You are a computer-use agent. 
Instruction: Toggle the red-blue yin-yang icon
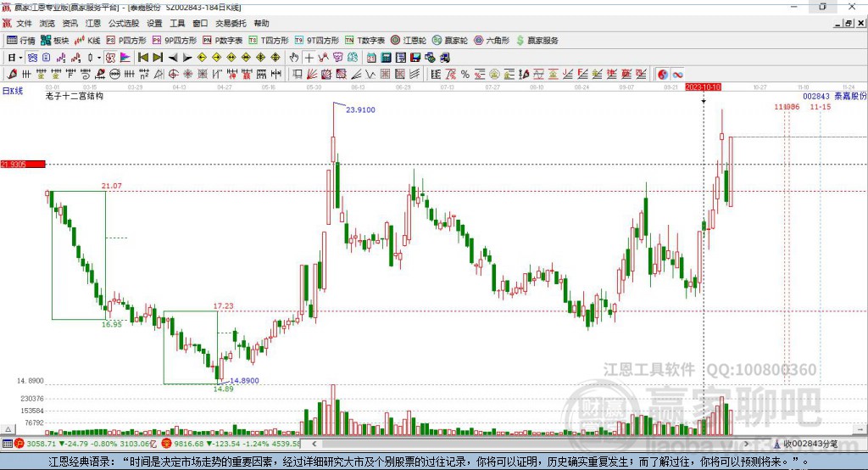[663, 74]
